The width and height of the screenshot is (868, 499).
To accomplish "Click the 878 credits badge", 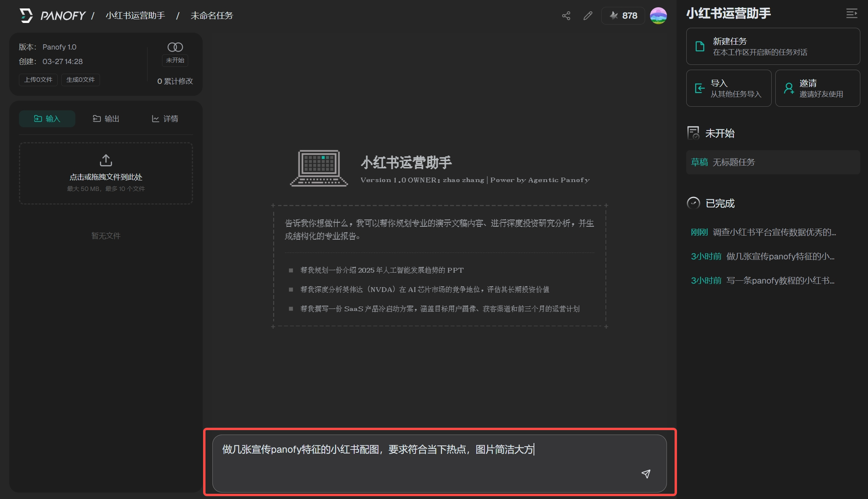I will 623,16.
